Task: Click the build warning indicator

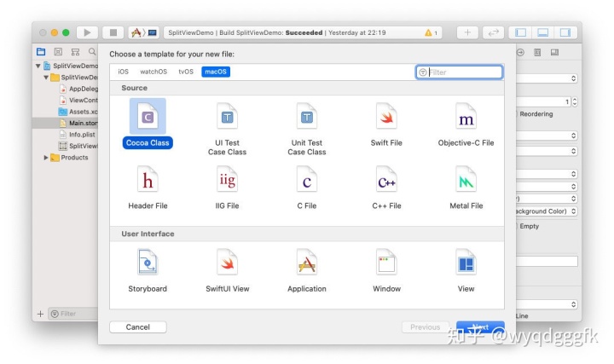Action: [x=432, y=33]
